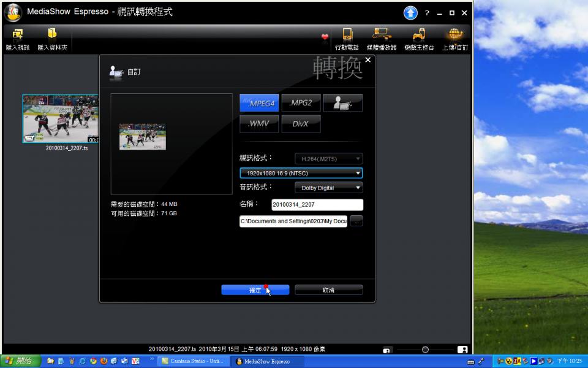Launch Firefox from the quick launch bar
Viewport: 588px width, 368px height.
click(104, 361)
